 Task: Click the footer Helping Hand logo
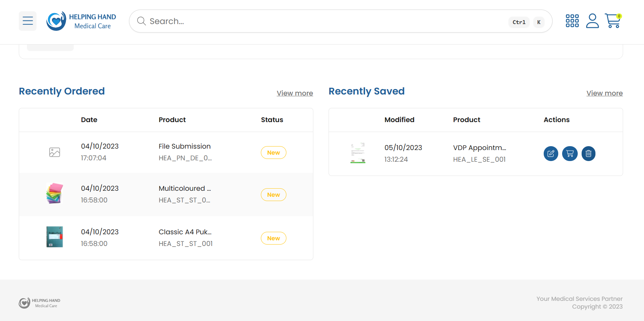[x=40, y=303]
